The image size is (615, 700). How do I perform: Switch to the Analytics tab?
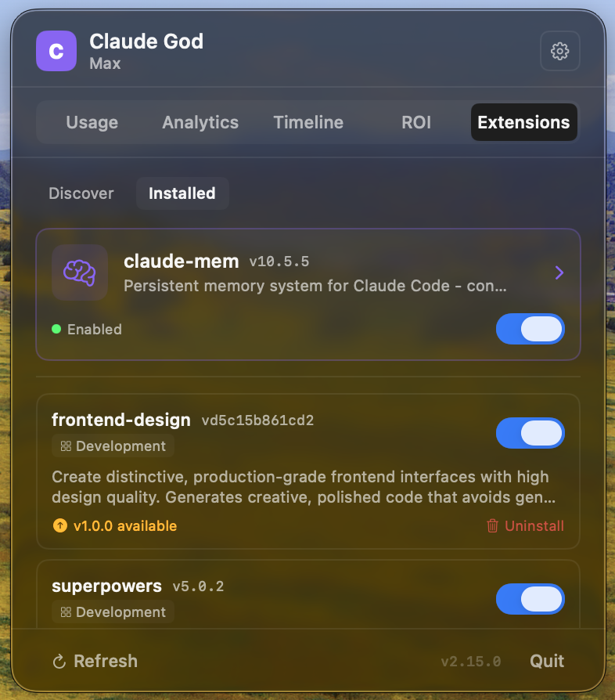[x=200, y=122]
